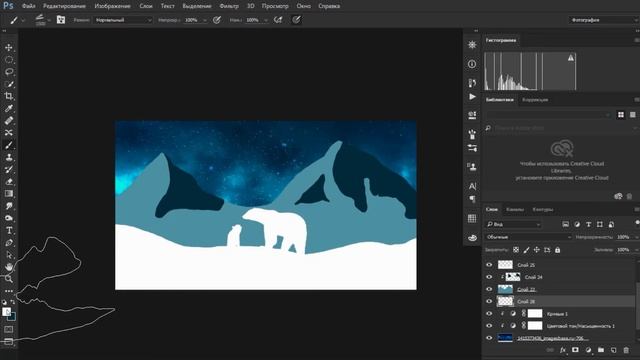
Task: Hide the Цветовой тон/Насыщенность 1 layer
Action: (x=489, y=326)
